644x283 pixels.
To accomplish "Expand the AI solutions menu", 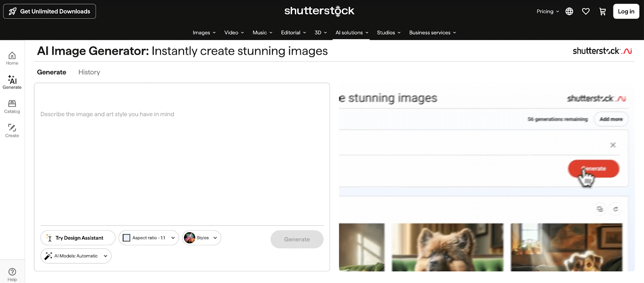I will (x=352, y=33).
